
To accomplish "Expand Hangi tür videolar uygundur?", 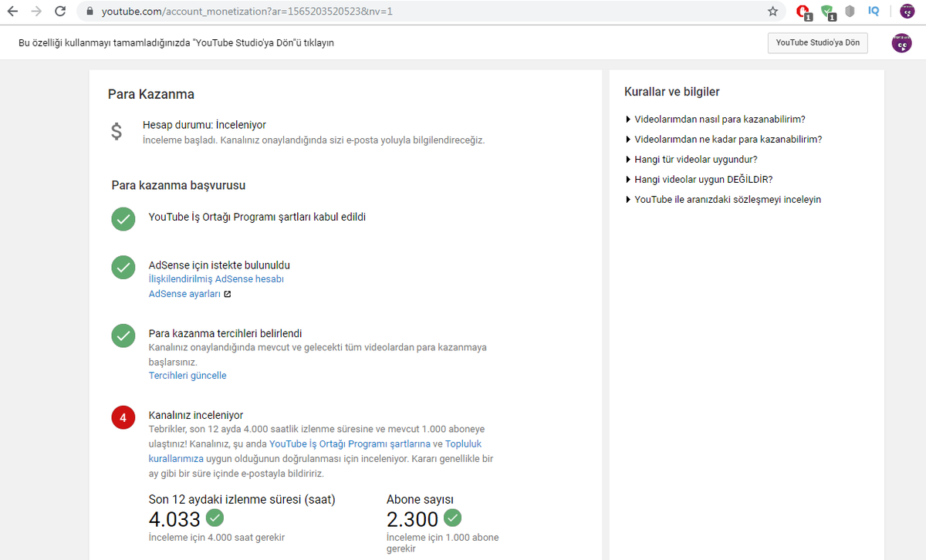I will 691,160.
